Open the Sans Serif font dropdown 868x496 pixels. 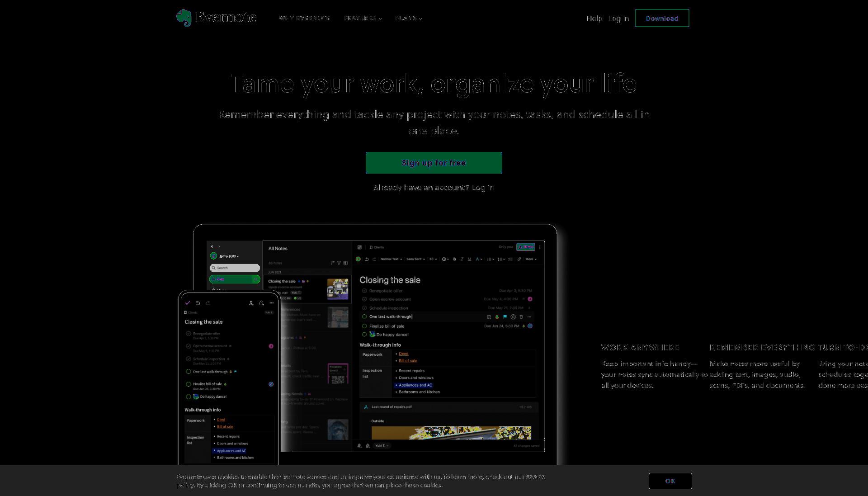416,259
